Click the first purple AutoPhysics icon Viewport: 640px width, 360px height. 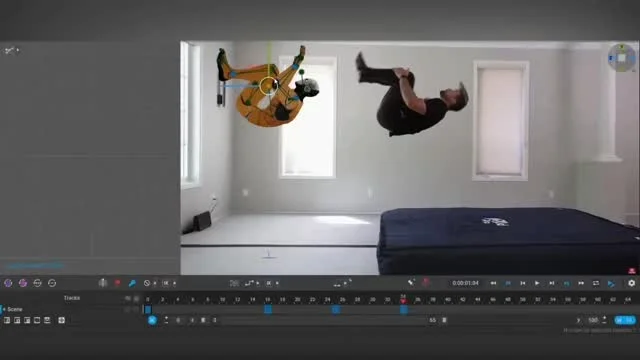[x=8, y=283]
